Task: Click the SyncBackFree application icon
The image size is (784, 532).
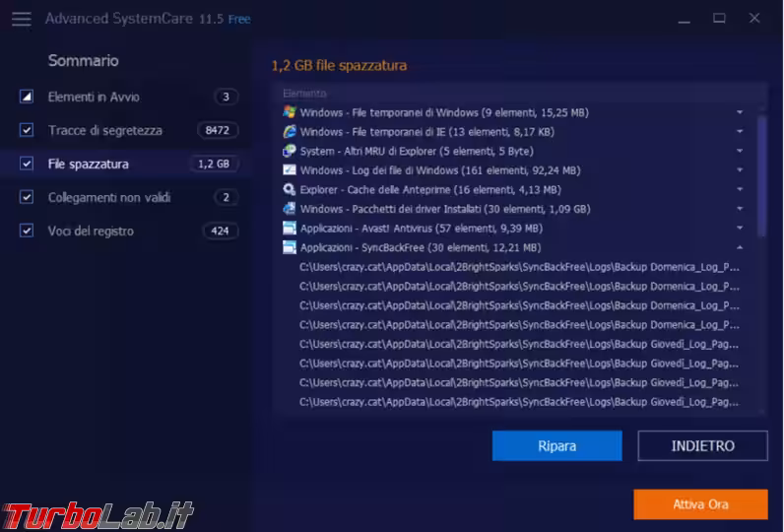Action: point(290,247)
